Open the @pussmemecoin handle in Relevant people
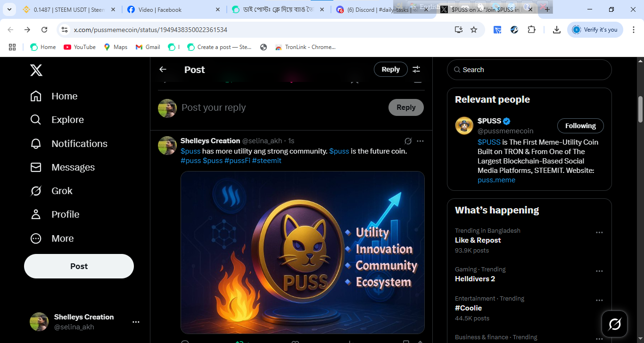Viewport: 644px width, 343px height. pos(505,131)
